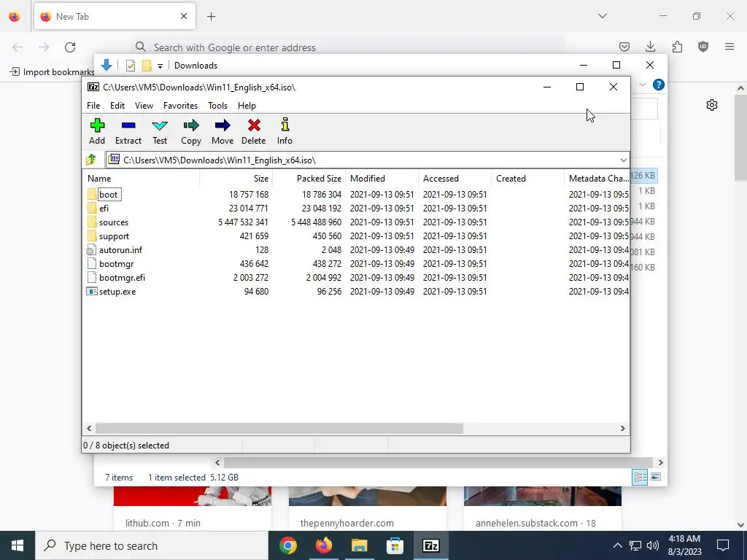Select the boot folder icon

coord(92,194)
